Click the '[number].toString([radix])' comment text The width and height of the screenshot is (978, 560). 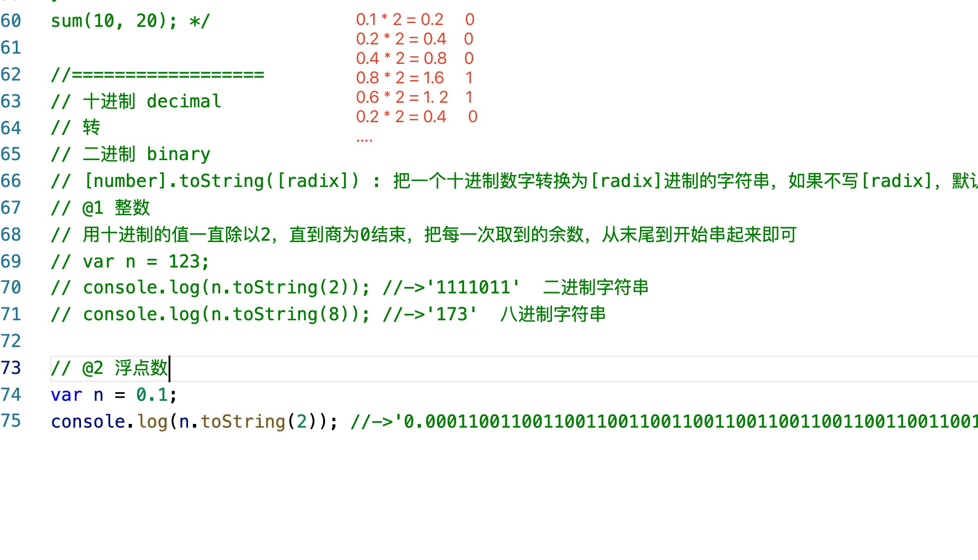pos(221,181)
